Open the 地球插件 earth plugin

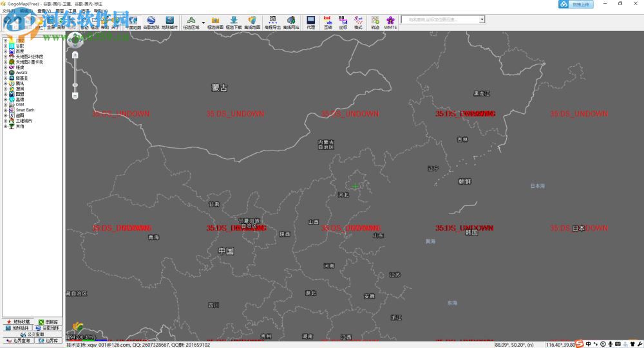(169, 23)
